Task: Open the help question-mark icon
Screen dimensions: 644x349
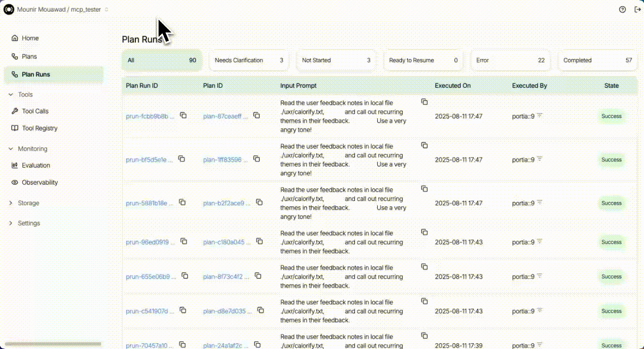Action: 623,9
